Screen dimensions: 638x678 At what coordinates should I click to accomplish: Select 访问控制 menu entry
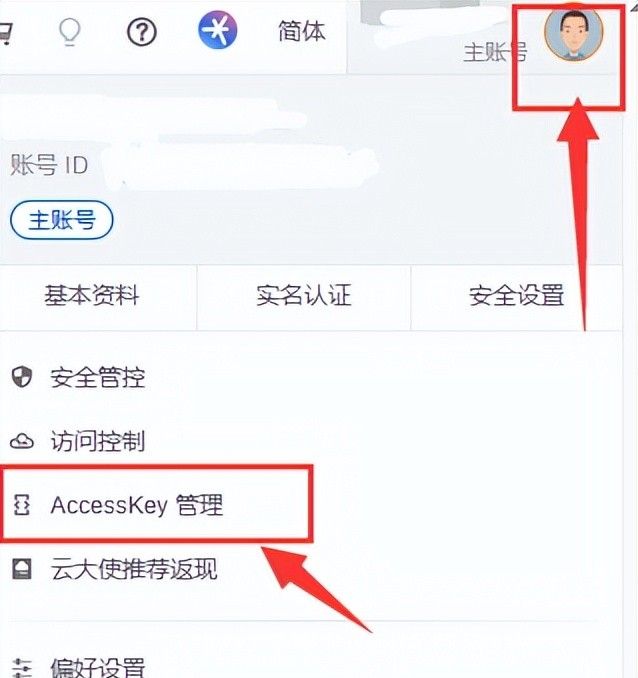click(98, 441)
